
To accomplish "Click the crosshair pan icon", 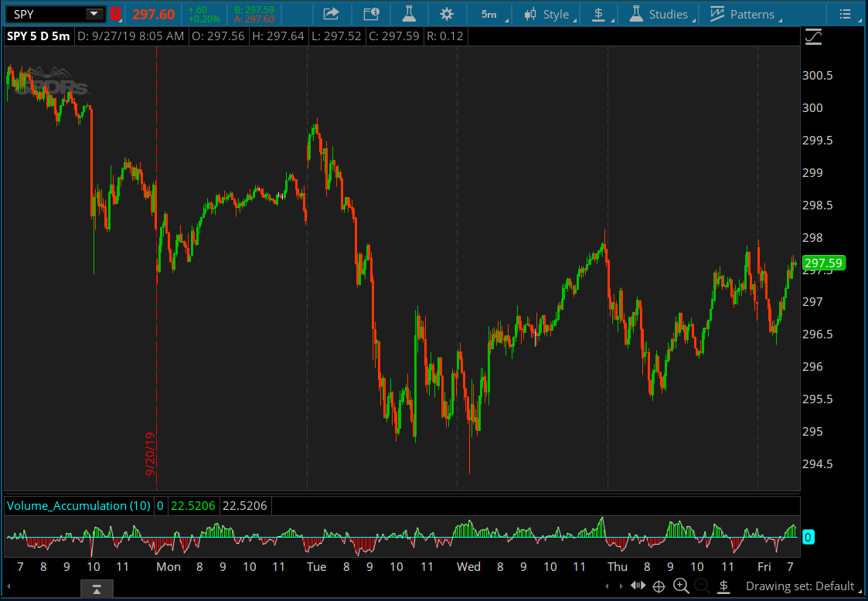I will pyautogui.click(x=659, y=586).
